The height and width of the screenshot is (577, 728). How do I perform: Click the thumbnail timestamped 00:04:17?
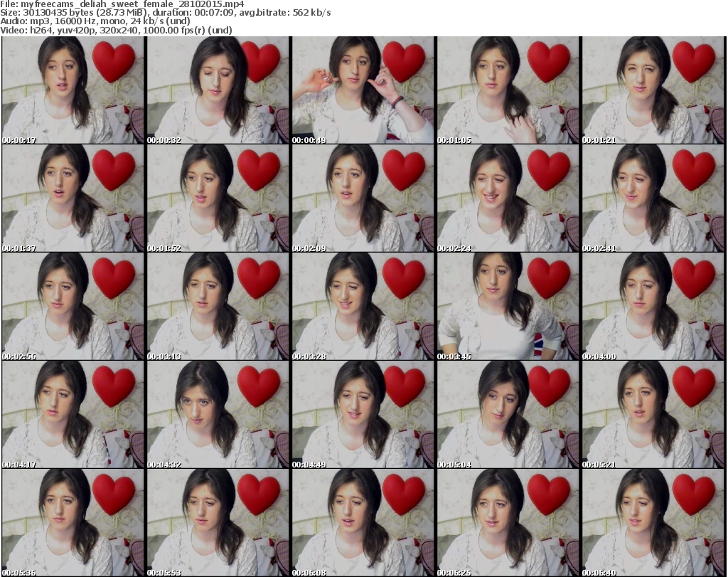73,415
